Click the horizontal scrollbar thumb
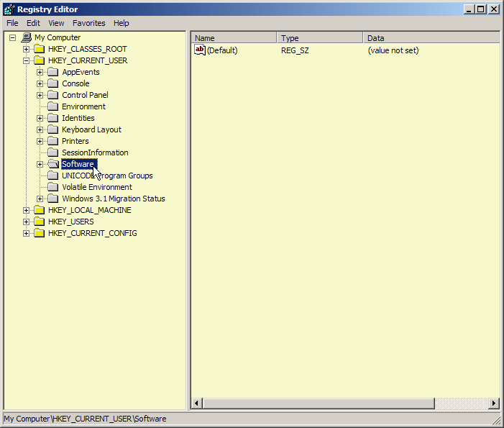The image size is (504, 428). coord(319,403)
